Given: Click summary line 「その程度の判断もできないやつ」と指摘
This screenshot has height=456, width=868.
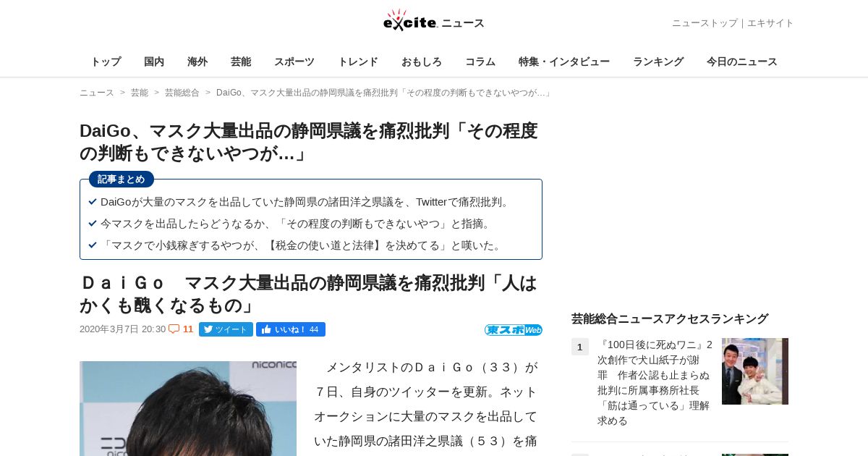Looking at the screenshot, I should coord(297,224).
